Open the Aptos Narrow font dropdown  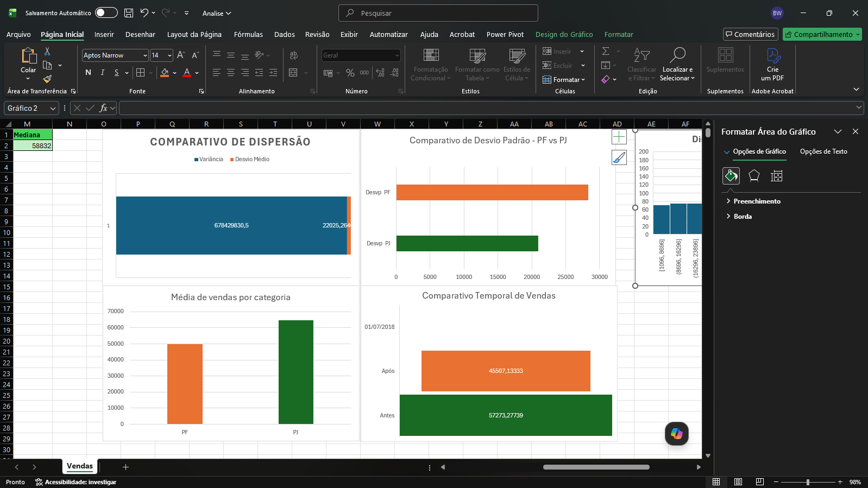145,55
